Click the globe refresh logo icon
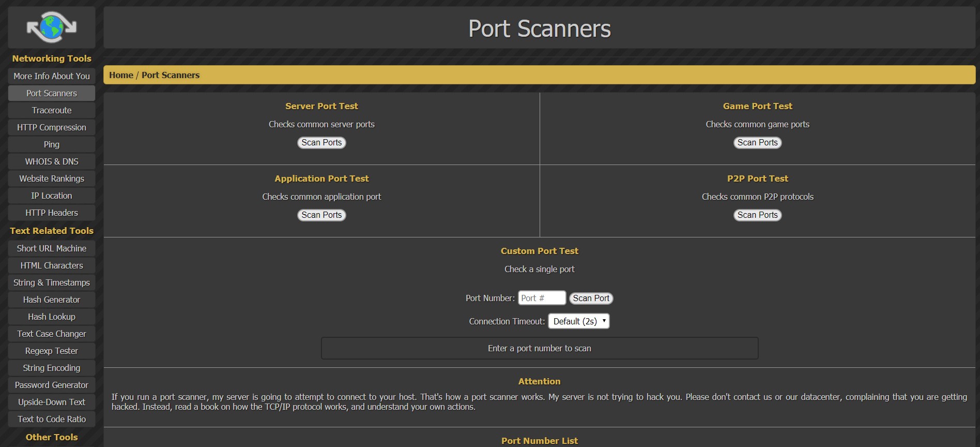 click(x=52, y=27)
